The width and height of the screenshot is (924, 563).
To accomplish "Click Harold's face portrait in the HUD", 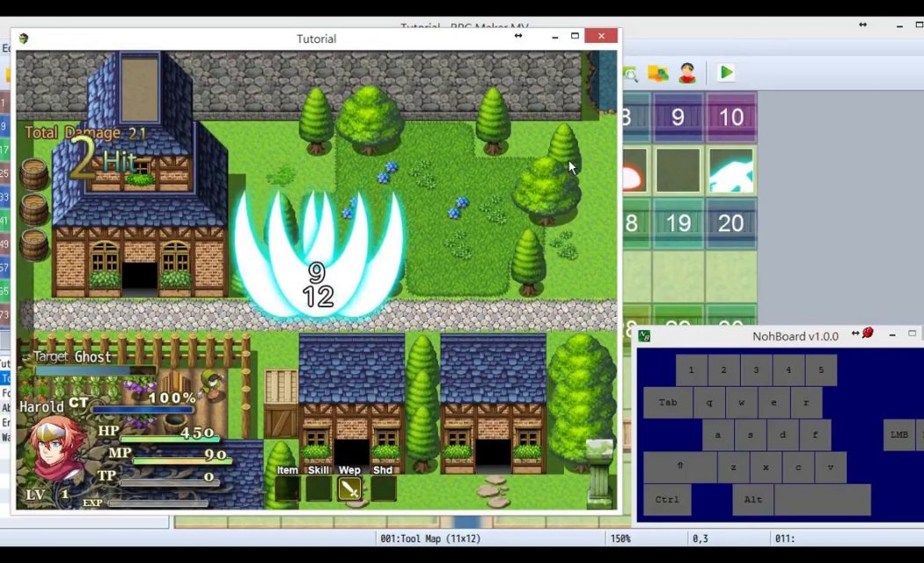I will tap(56, 449).
